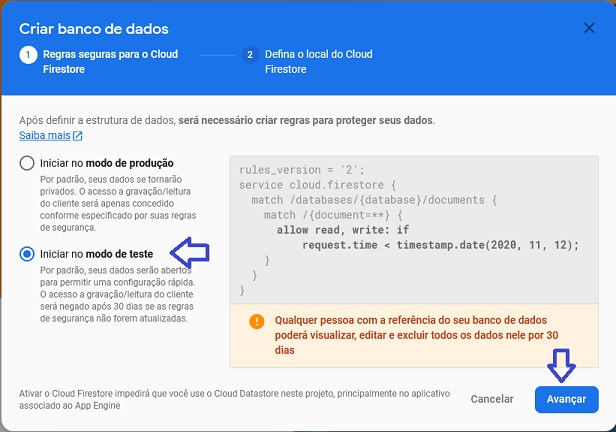Click the allow read, write rule line

[x=343, y=230]
